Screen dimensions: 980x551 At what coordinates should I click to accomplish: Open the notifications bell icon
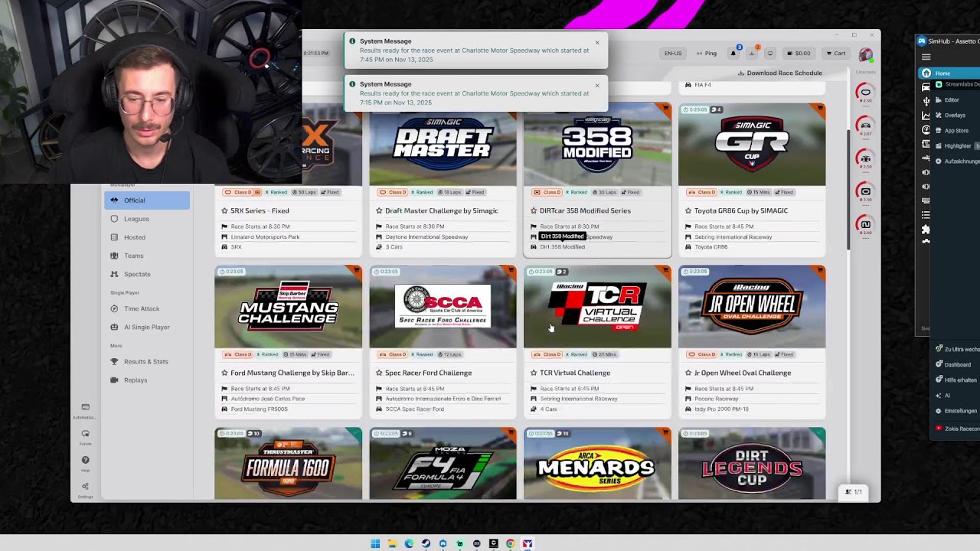733,53
